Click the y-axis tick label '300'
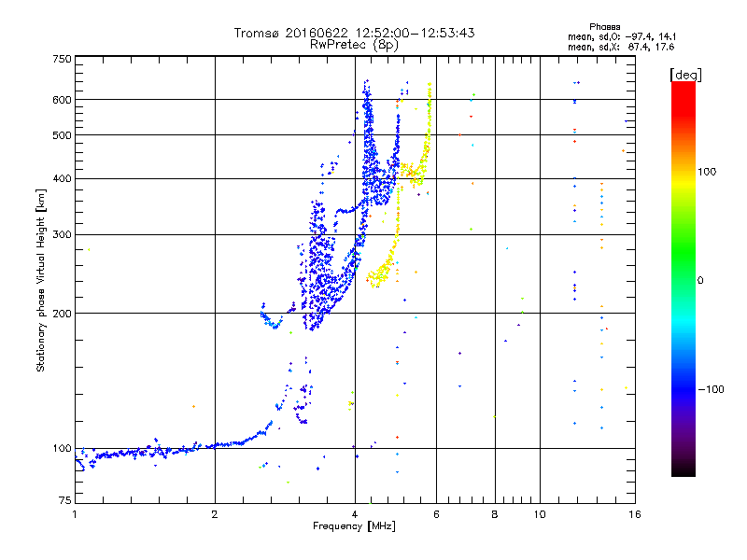The height and width of the screenshot is (560, 747). point(62,235)
